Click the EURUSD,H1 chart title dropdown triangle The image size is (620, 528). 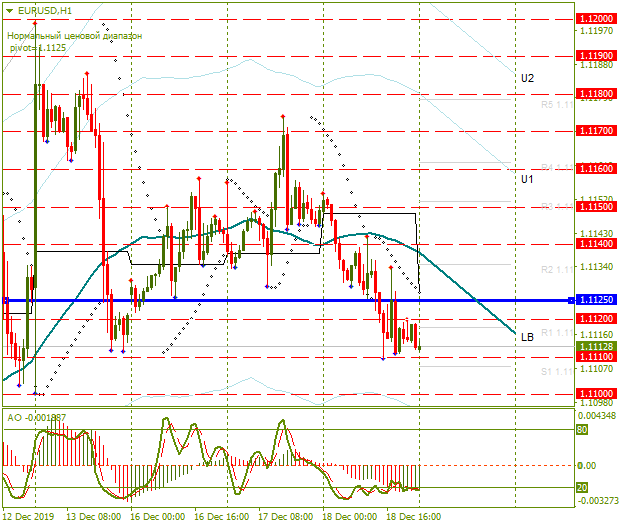(9, 11)
